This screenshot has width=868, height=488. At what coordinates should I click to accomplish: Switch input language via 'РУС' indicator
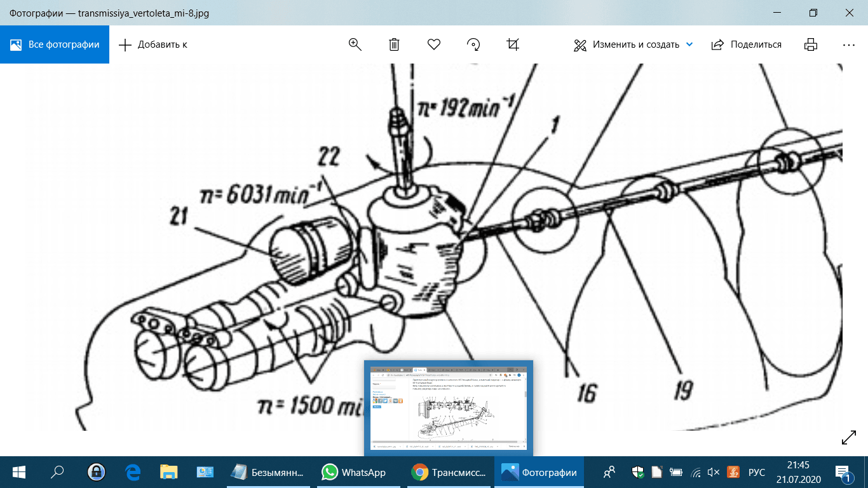point(757,472)
